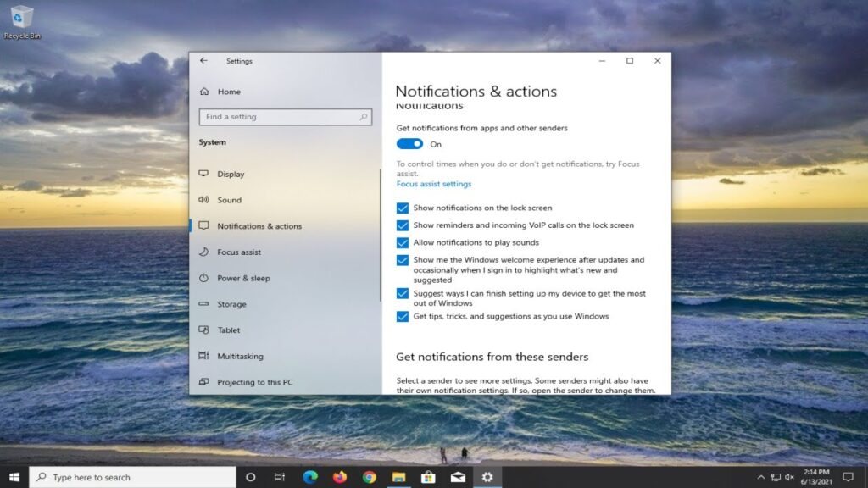Uncheck Allow notifications to play sounds
Screen dimensions: 868x488
click(x=403, y=243)
